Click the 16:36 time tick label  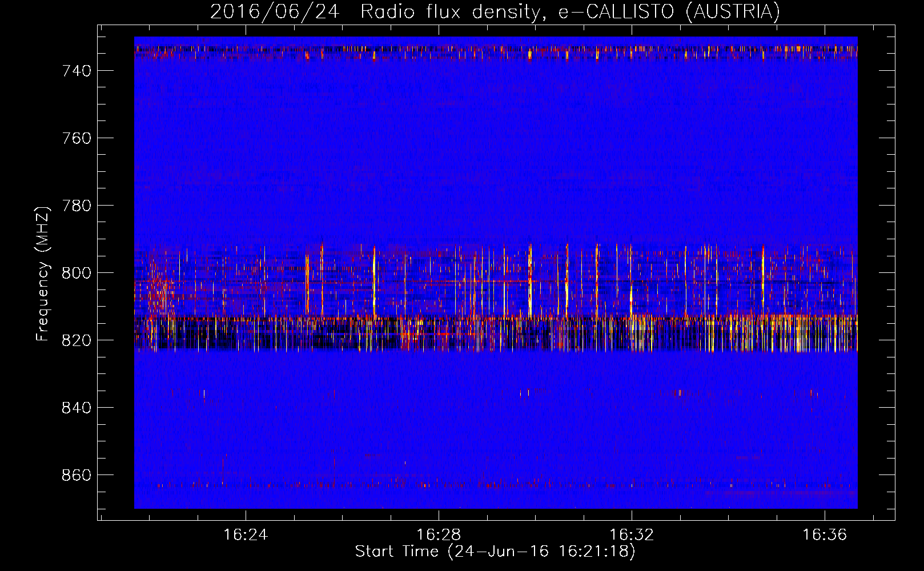pyautogui.click(x=825, y=535)
